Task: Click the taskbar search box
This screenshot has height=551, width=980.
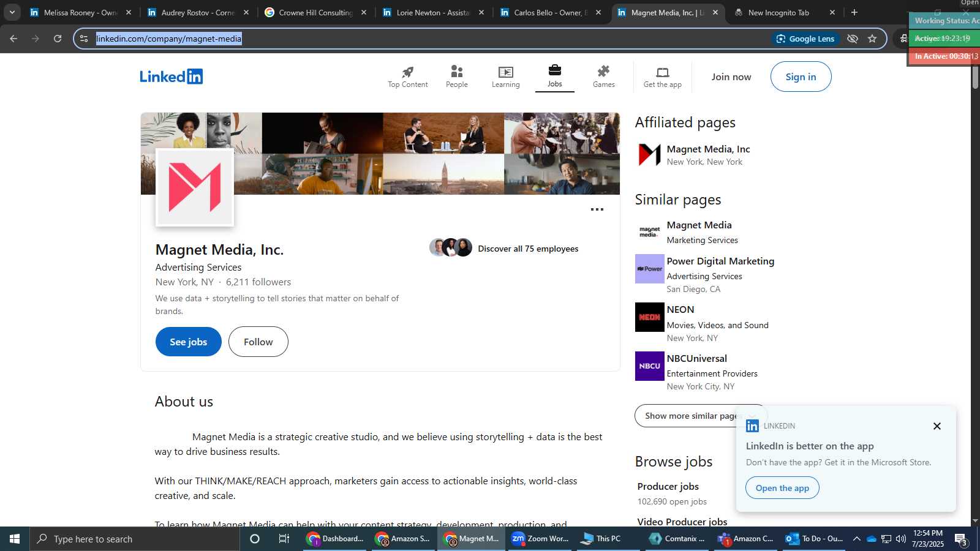Action: tap(135, 539)
